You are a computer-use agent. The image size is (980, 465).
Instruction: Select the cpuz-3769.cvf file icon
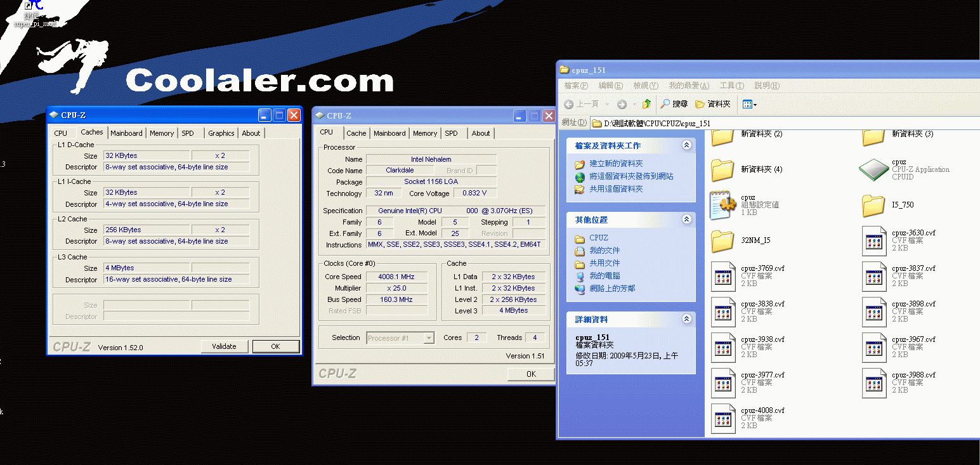(x=723, y=276)
